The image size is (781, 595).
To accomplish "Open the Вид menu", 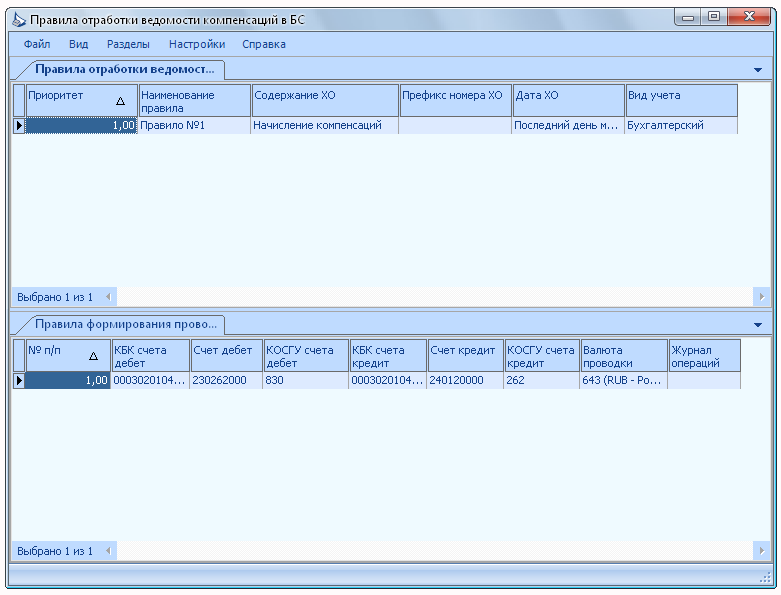I will pyautogui.click(x=78, y=44).
